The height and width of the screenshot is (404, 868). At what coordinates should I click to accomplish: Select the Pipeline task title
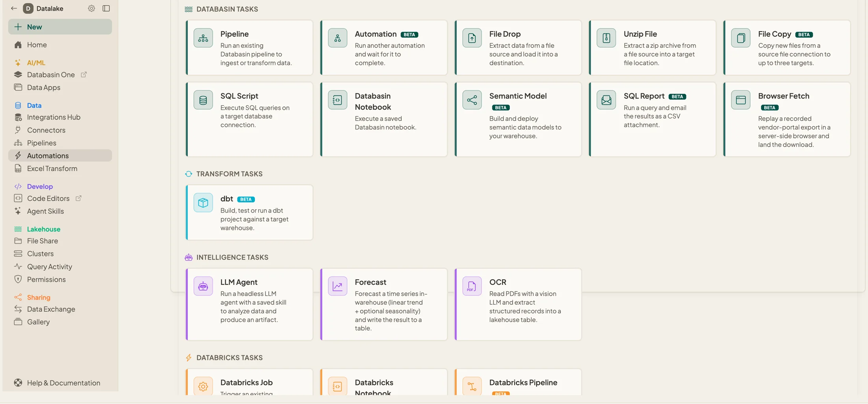pyautogui.click(x=234, y=34)
